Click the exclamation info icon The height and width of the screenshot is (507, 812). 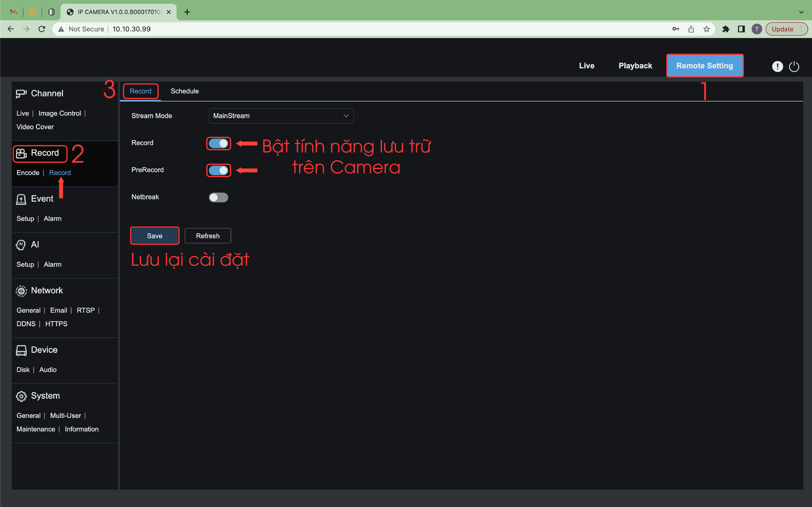(777, 66)
